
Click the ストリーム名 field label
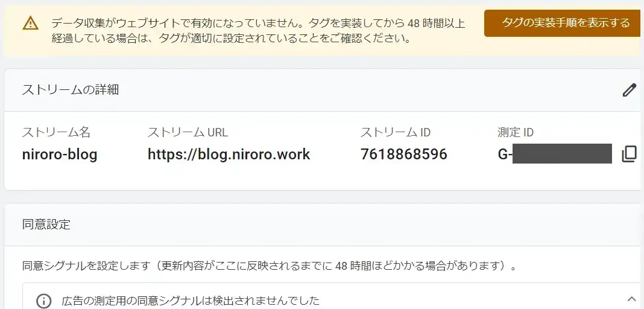[56, 133]
